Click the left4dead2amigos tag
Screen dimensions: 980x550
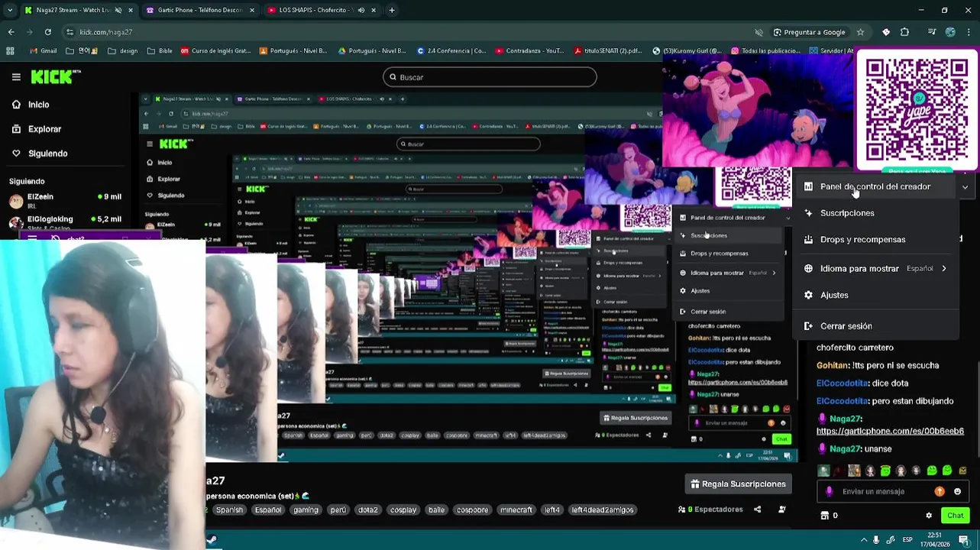[x=603, y=510]
